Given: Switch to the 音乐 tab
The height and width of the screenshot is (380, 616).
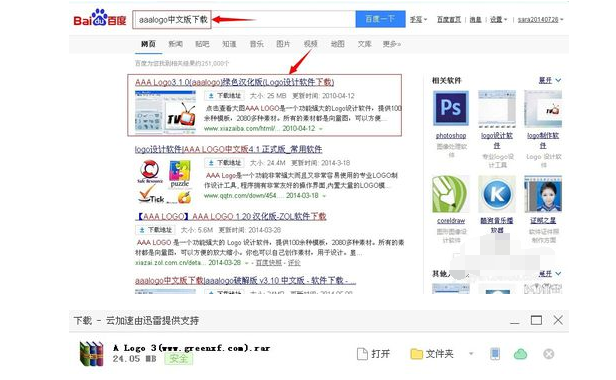Looking at the screenshot, I should (x=257, y=44).
